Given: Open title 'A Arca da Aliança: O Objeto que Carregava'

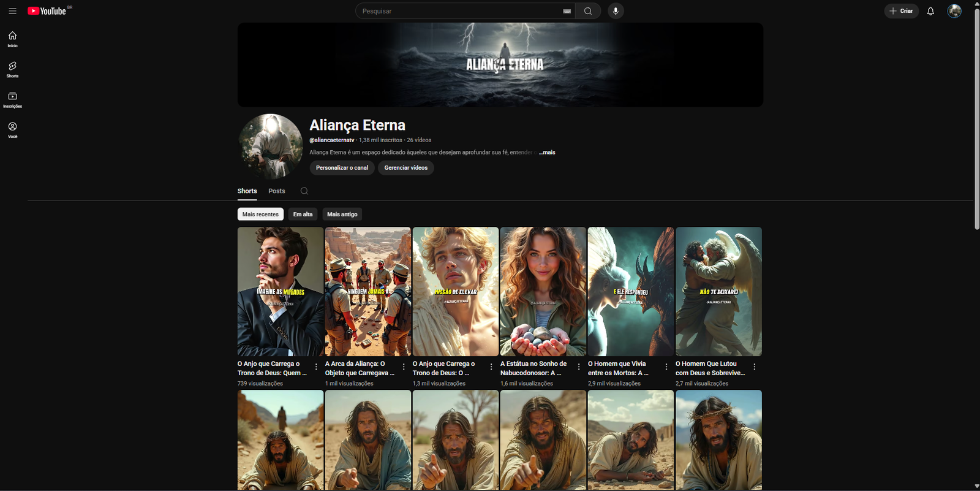Looking at the screenshot, I should tap(360, 368).
